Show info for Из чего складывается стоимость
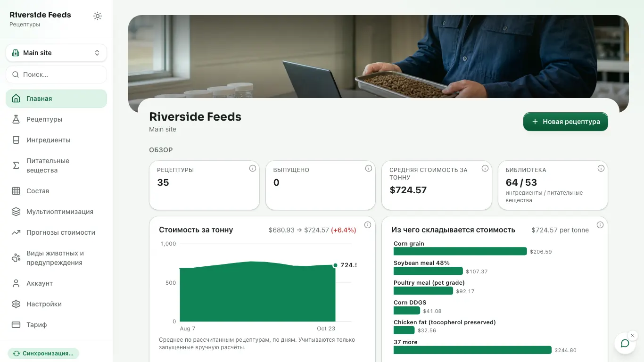644x362 pixels. pyautogui.click(x=600, y=225)
